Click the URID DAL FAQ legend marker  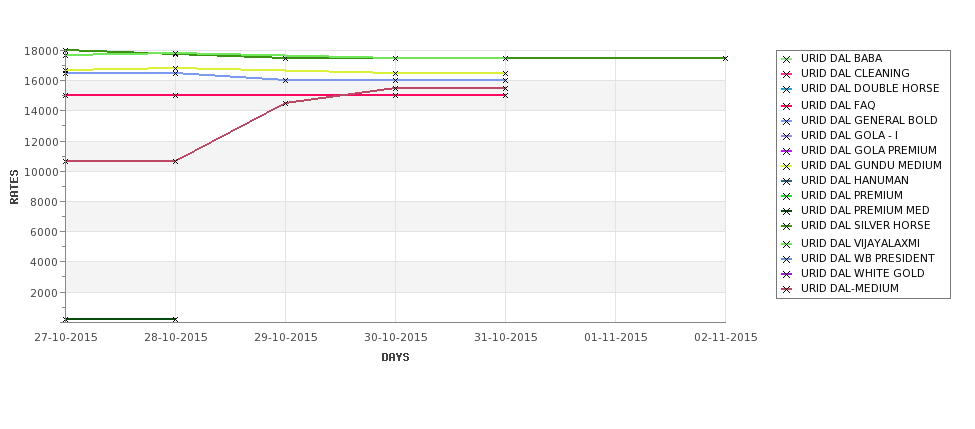click(787, 106)
